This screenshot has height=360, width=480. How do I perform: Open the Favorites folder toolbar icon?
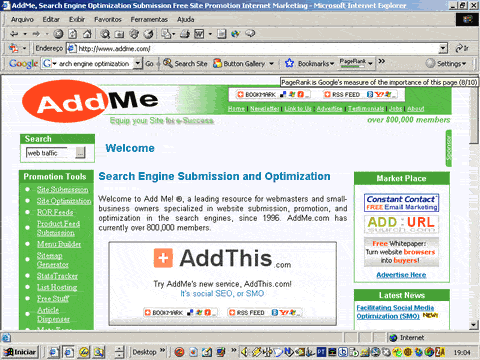pyautogui.click(x=119, y=34)
